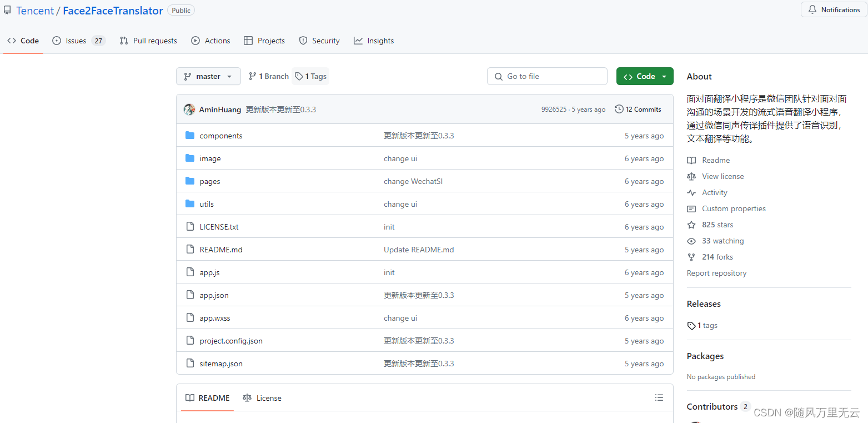Image resolution: width=868 pixels, height=423 pixels.
Task: Open the README outline list icon
Action: [659, 397]
